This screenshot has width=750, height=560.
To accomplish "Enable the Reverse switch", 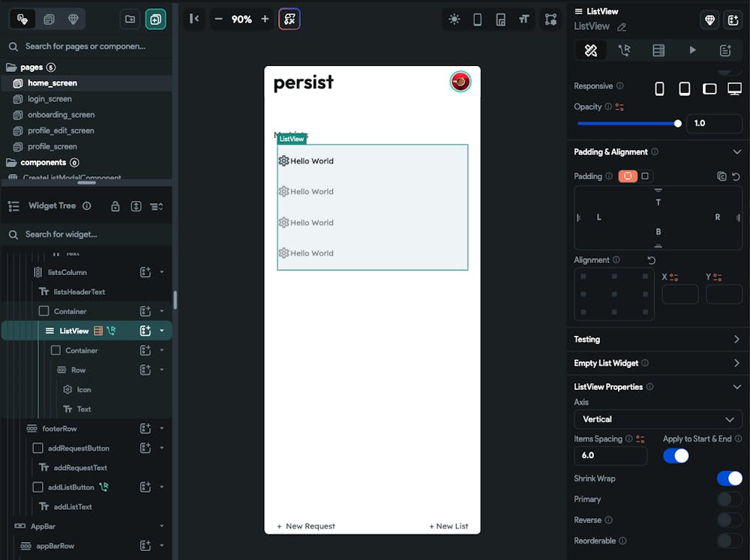I will pos(730,520).
